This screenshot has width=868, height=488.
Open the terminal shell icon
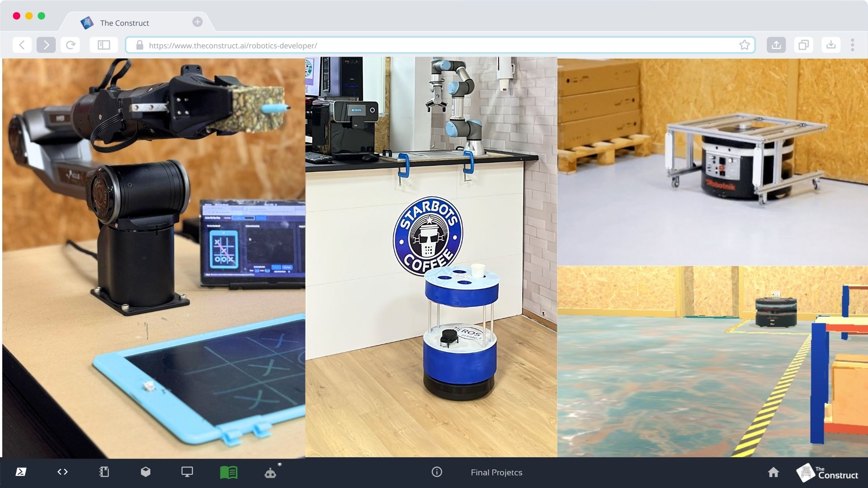coord(21,472)
